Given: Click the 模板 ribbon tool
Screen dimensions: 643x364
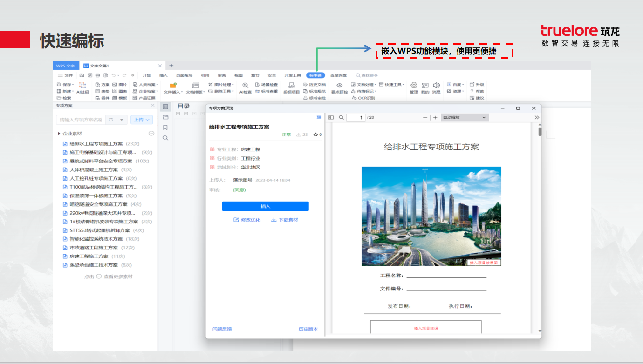Looking at the screenshot, I should (x=120, y=98).
